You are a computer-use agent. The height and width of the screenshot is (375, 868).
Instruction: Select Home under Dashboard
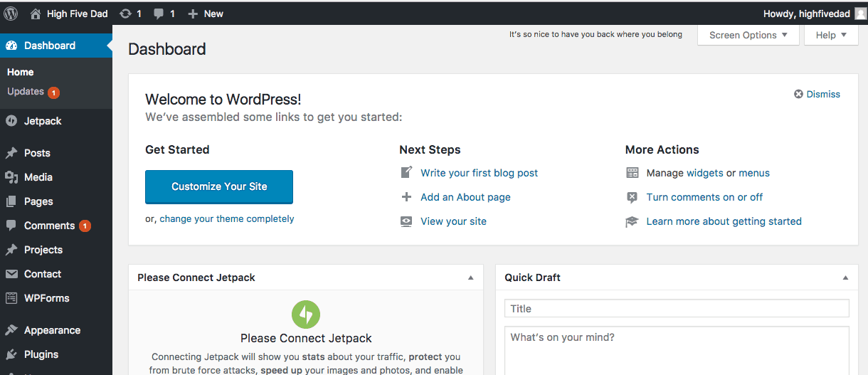pos(21,72)
